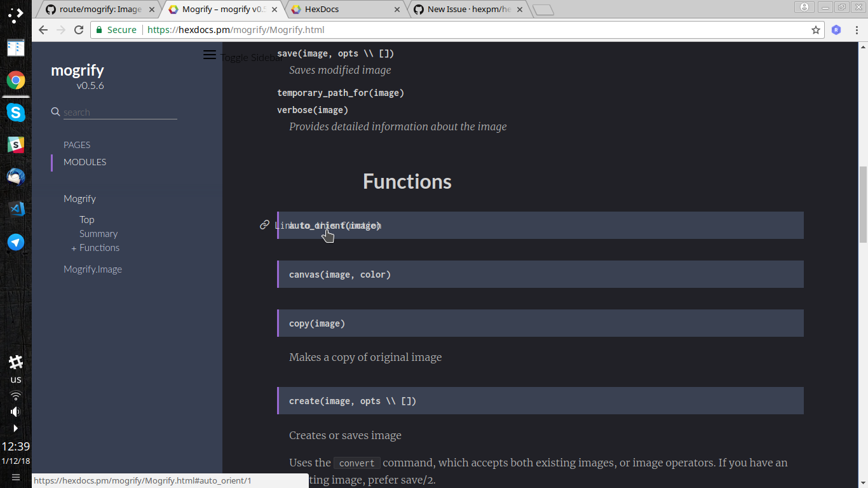This screenshot has width=868, height=488.
Task: Click the address bar URL
Action: (x=236, y=30)
